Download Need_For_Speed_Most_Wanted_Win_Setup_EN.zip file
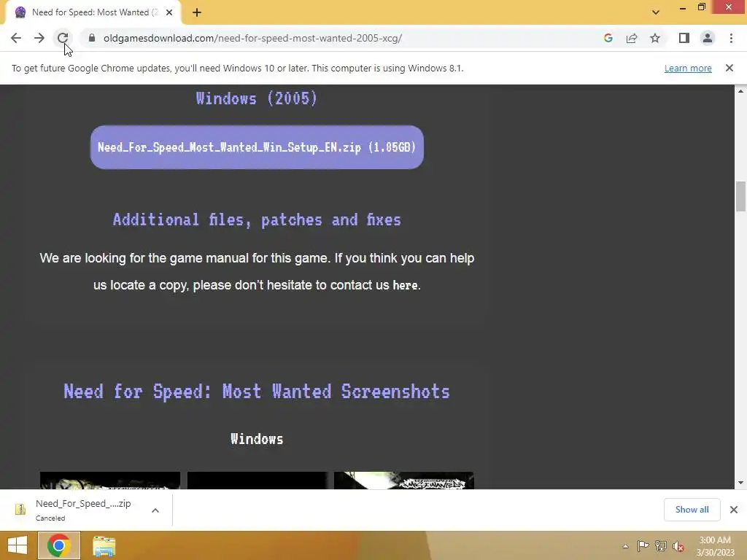Screen dimensions: 747x560 point(257,147)
